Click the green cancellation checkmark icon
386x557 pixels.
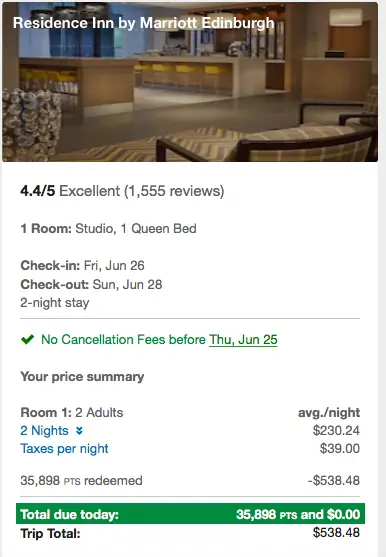[x=27, y=340]
